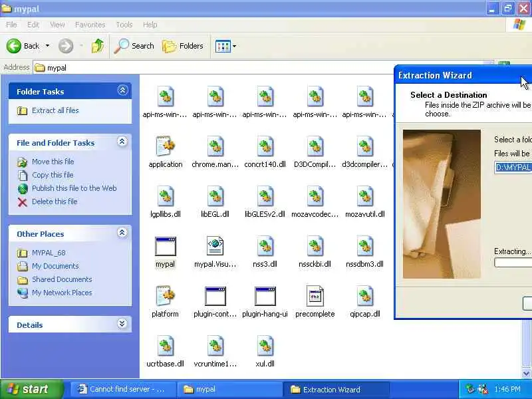Open My Documents from Other Places
The image size is (532, 399).
coord(55,266)
